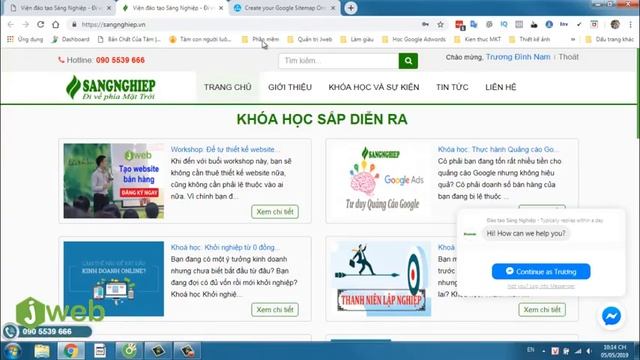Click the Thoát logout link

tap(569, 57)
